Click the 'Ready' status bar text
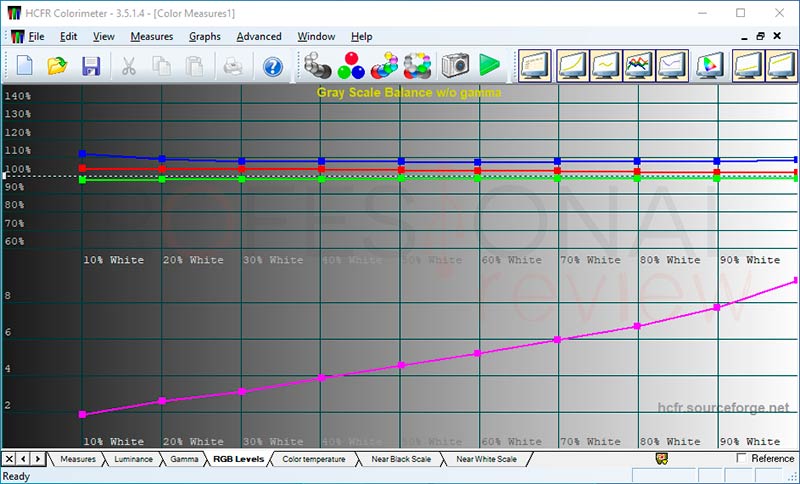800x484 pixels. [x=16, y=476]
